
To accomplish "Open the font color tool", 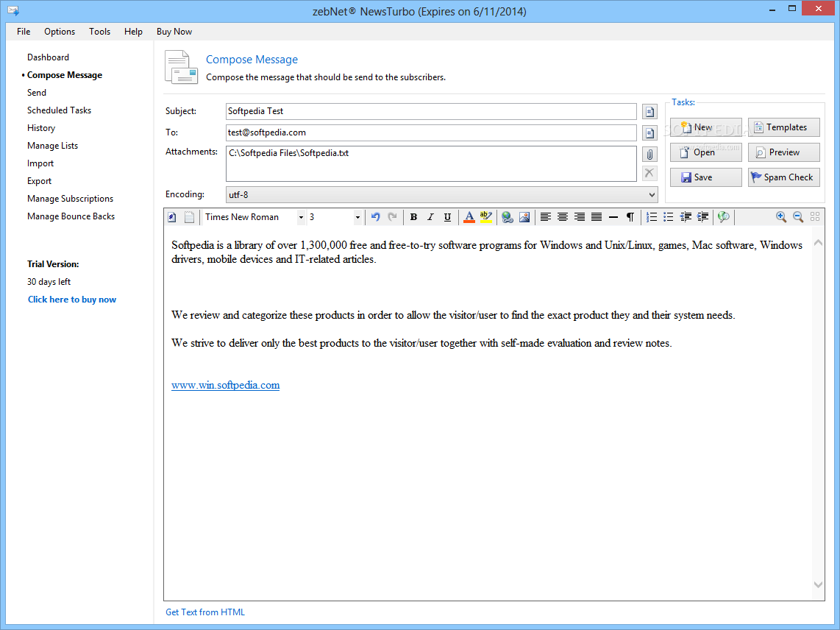I will point(469,216).
